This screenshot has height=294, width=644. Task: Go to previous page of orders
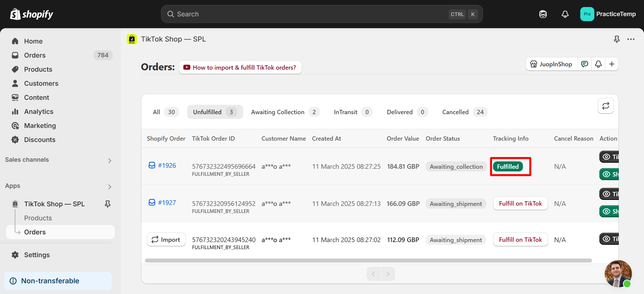click(374, 274)
